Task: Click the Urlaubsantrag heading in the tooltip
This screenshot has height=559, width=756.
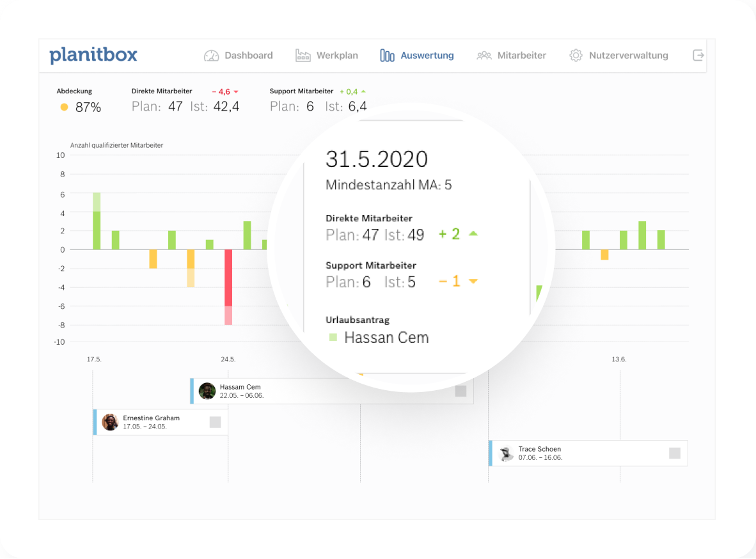Action: click(358, 320)
